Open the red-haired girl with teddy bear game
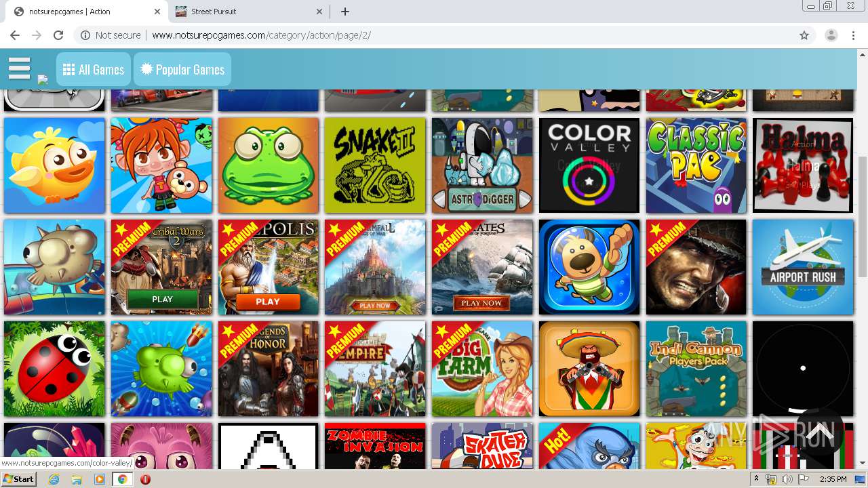 point(161,165)
